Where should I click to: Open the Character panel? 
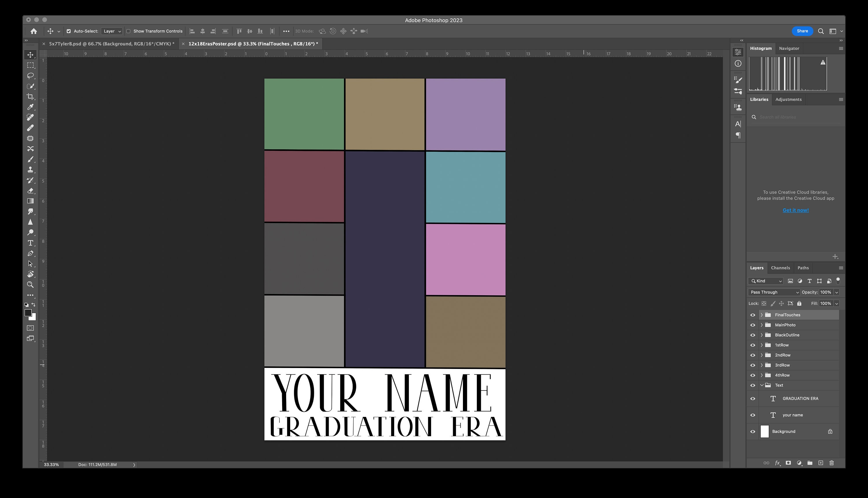738,124
